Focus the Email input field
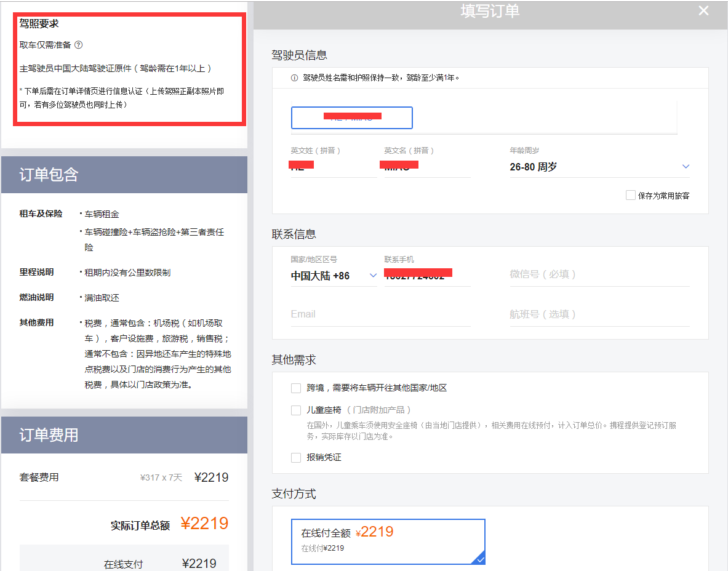The height and width of the screenshot is (571, 728). [380, 314]
